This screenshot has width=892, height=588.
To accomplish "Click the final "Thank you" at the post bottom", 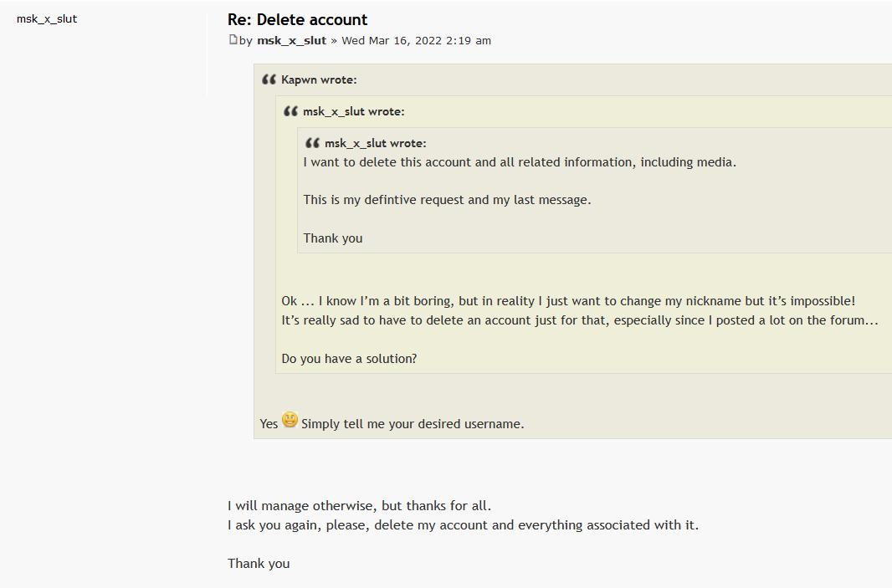I will [x=259, y=564].
